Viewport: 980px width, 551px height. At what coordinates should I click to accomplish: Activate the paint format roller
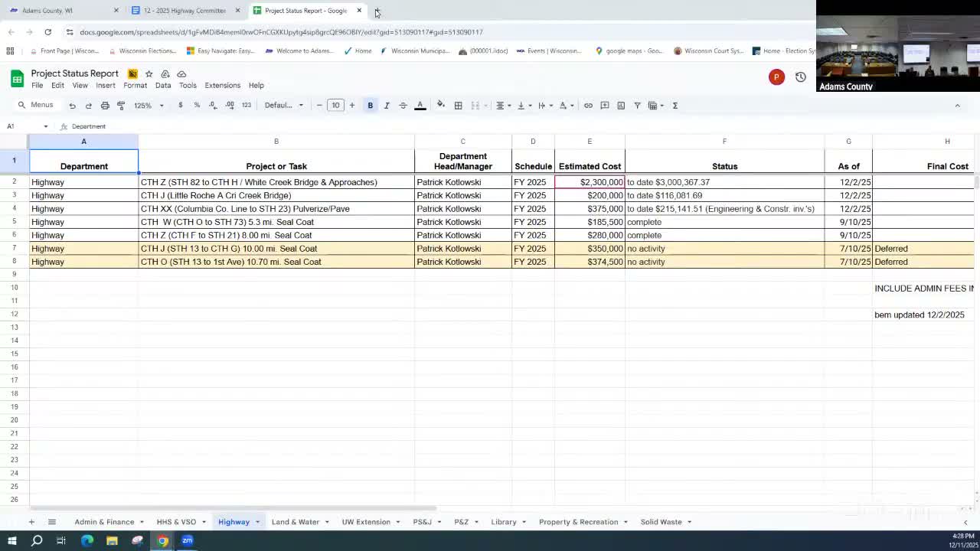pyautogui.click(x=121, y=106)
